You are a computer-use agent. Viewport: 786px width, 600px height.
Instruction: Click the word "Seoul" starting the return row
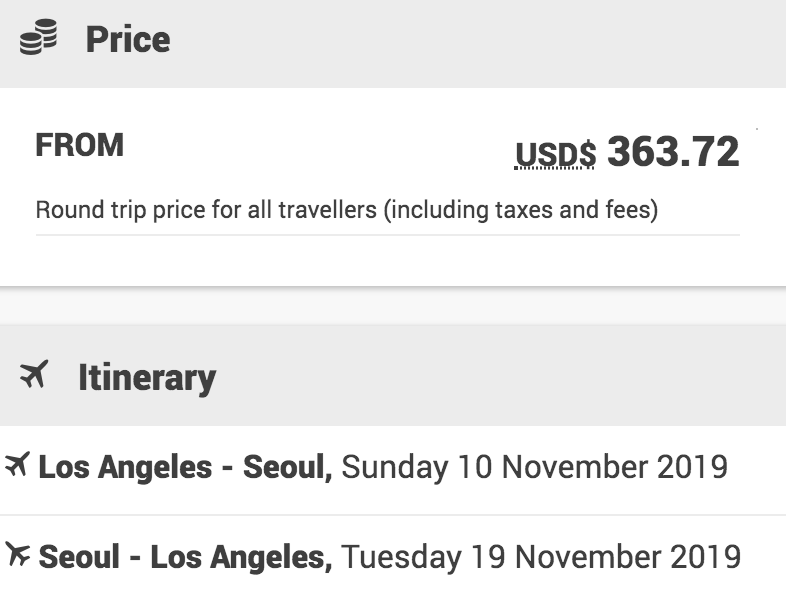(x=79, y=556)
